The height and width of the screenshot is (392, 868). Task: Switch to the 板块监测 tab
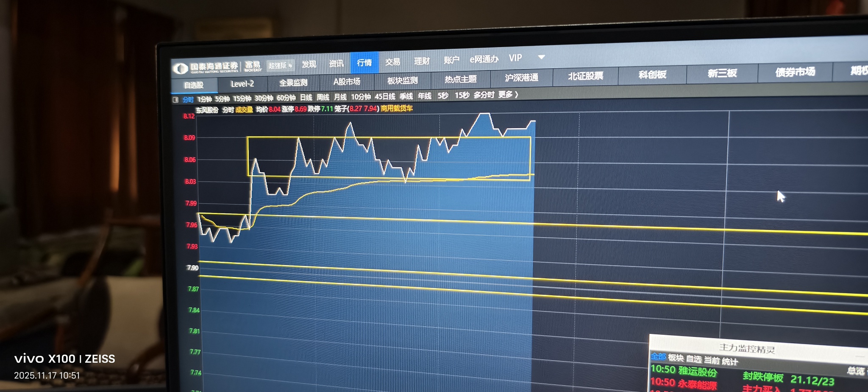(x=403, y=80)
